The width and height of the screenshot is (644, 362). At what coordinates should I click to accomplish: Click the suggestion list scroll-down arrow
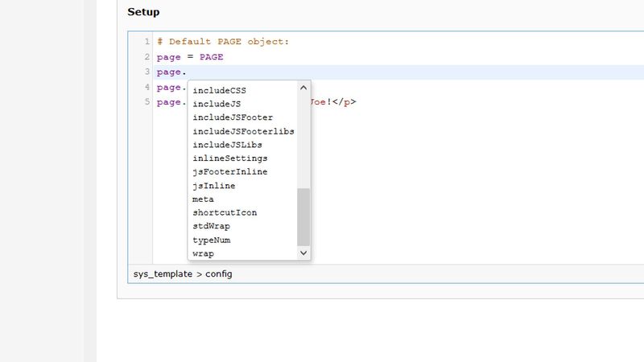coord(303,253)
